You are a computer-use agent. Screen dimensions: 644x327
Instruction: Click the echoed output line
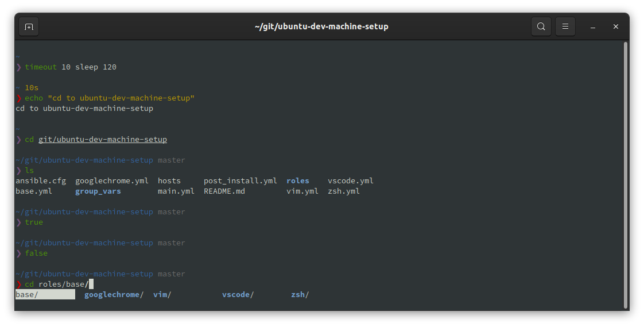[x=84, y=109]
